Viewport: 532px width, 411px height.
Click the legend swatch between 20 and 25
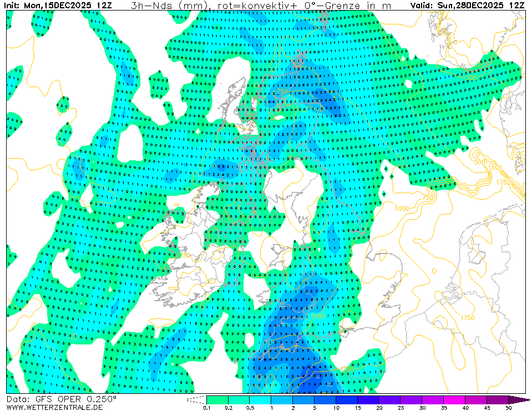click(390, 399)
